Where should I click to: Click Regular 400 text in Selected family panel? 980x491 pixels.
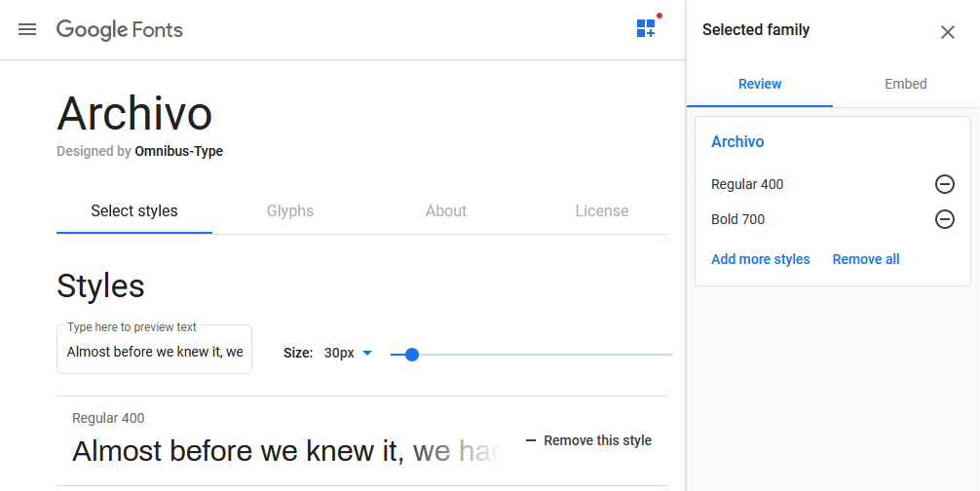(x=747, y=184)
